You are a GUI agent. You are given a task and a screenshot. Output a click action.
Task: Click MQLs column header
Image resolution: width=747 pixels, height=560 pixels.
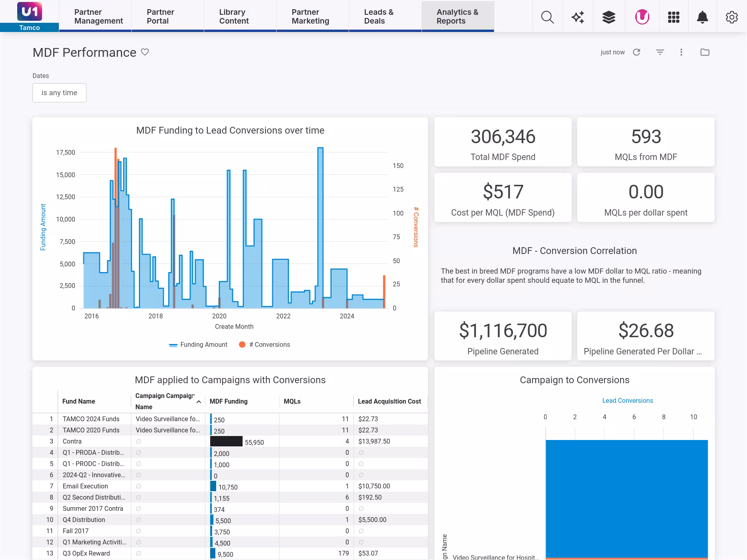pyautogui.click(x=292, y=401)
